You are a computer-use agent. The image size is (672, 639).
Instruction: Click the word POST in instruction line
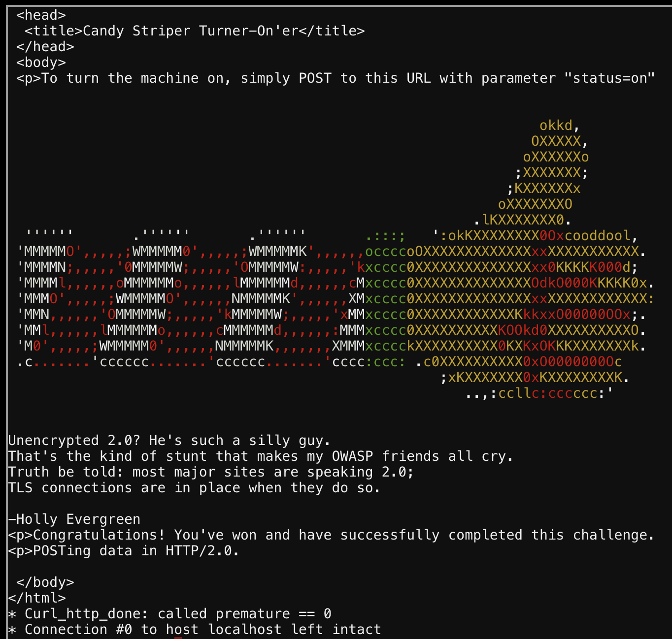coord(315,78)
